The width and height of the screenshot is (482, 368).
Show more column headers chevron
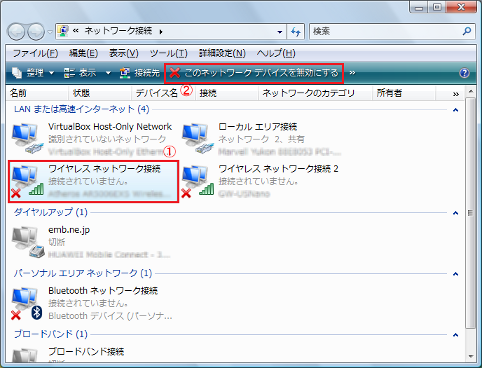tap(456, 94)
